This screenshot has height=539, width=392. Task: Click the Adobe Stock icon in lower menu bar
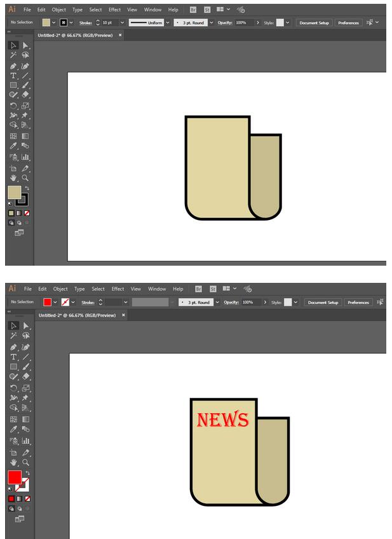tap(213, 289)
